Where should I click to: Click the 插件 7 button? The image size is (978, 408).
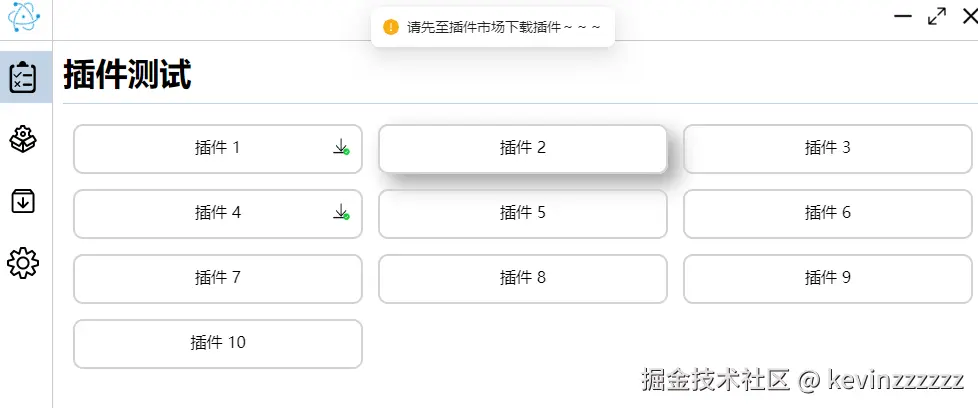[217, 278]
